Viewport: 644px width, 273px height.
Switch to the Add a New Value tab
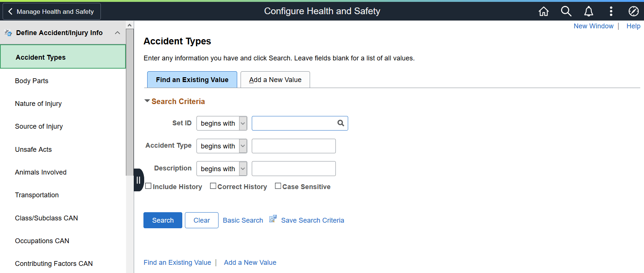click(x=275, y=80)
